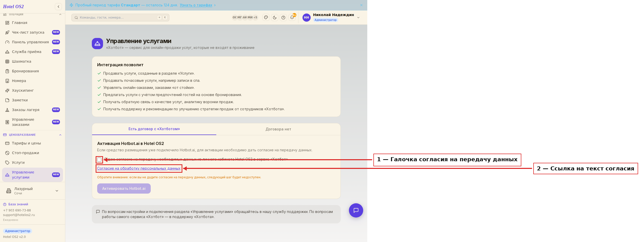Viewport: 644px width, 242px height.
Task: Click the speech bubble icon in support note
Action: (98, 212)
